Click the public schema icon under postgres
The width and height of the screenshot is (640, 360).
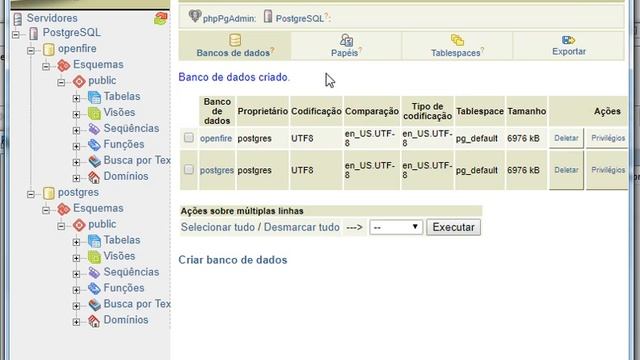point(79,225)
